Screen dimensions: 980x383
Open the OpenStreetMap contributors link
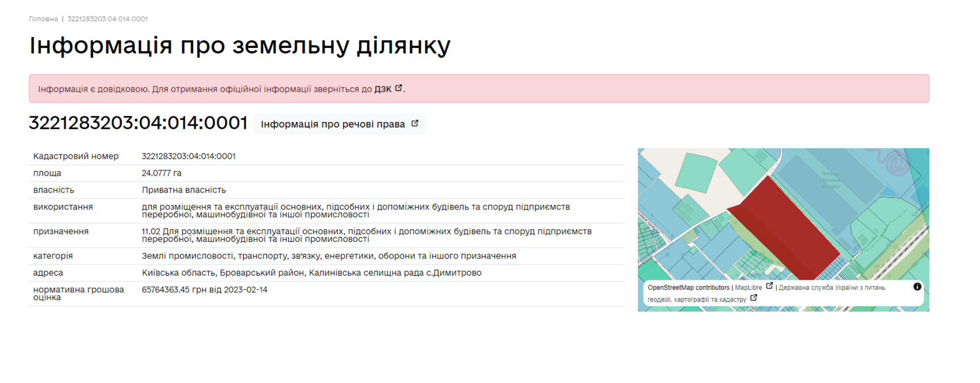pos(688,288)
